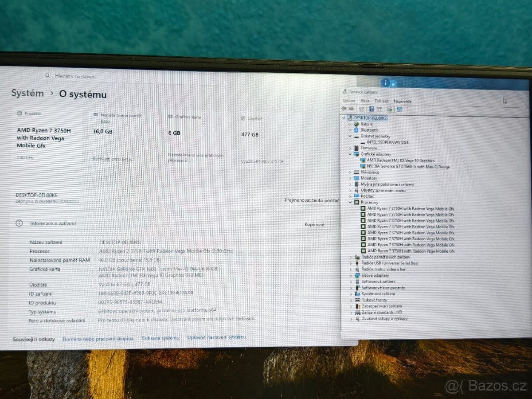Open the Nápověda menu
Screen dimensions: 532x399
[x=403, y=102]
